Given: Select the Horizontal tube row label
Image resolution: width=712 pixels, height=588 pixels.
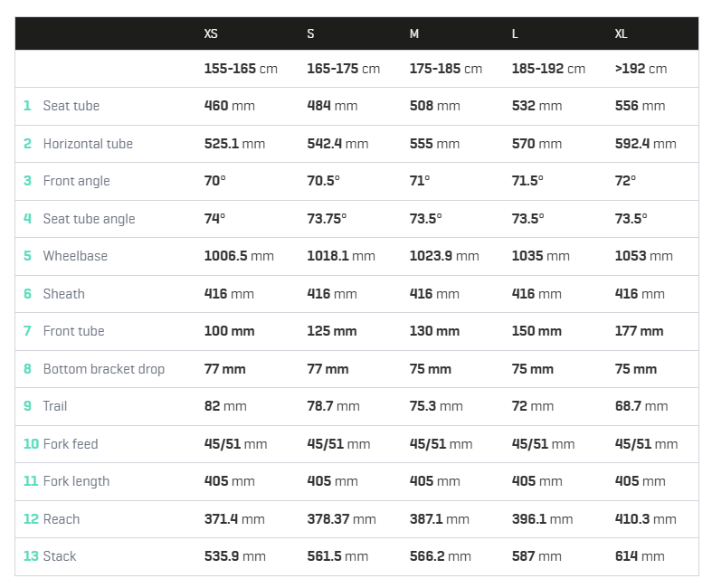Looking at the screenshot, I should click(88, 144).
